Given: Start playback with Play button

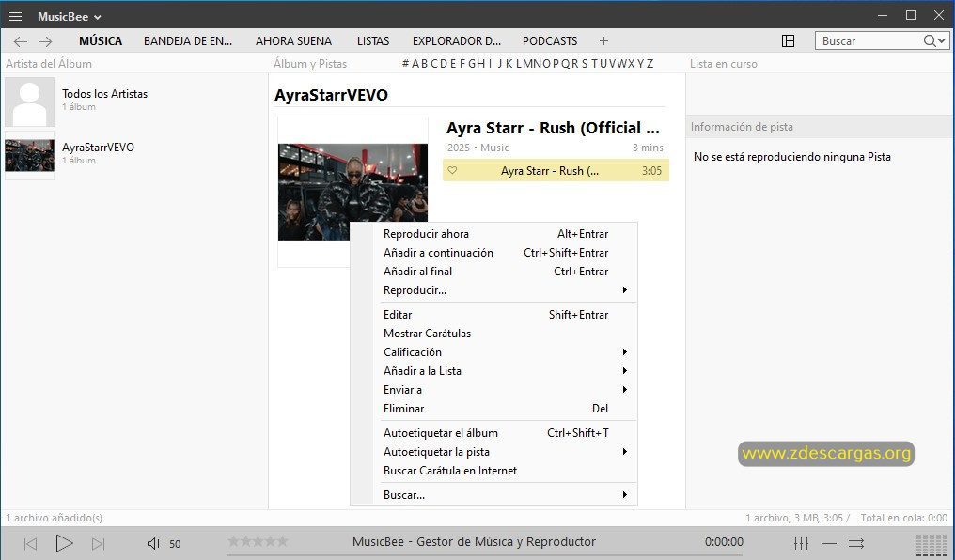Looking at the screenshot, I should 64,543.
